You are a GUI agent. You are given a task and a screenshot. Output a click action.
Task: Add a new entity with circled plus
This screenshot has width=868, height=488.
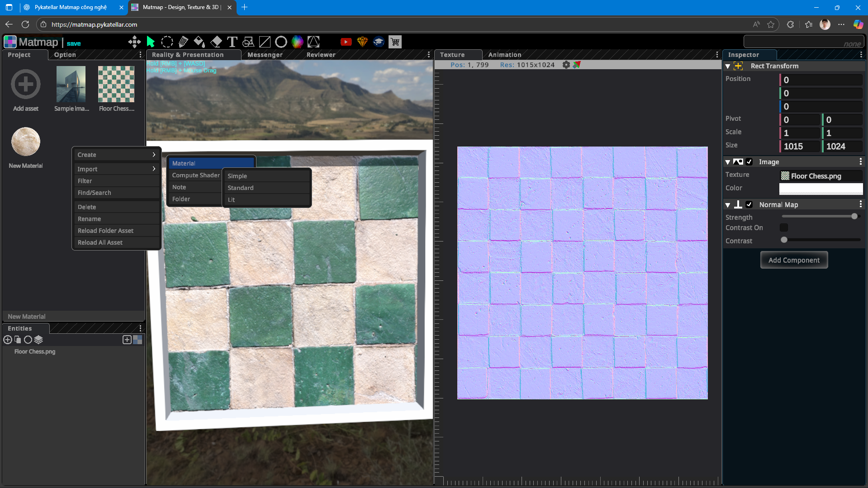(8, 340)
